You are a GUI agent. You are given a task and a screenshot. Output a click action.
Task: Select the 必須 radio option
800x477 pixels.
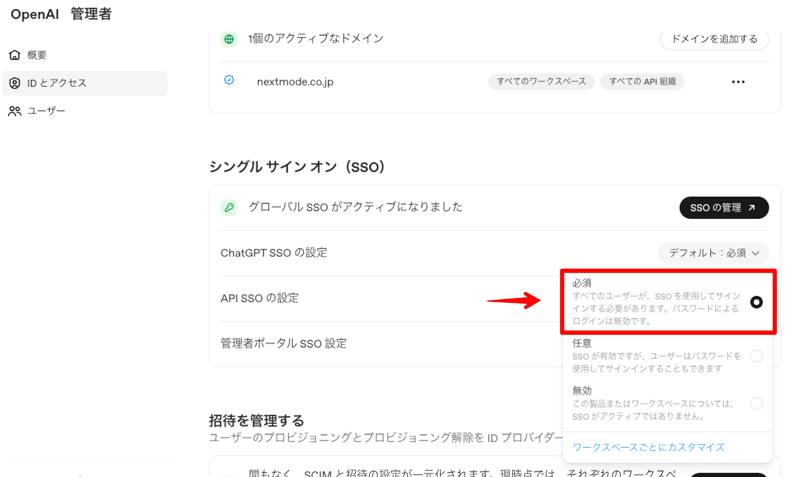756,302
